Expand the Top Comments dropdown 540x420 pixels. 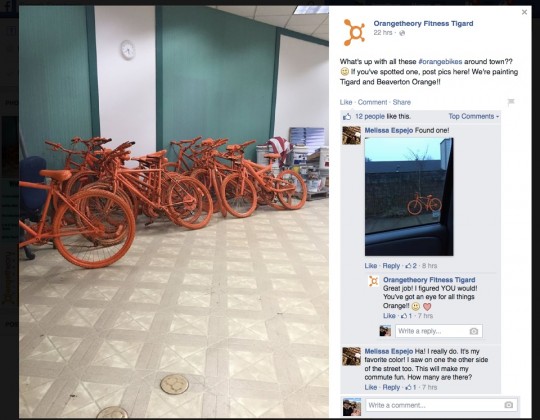(474, 116)
